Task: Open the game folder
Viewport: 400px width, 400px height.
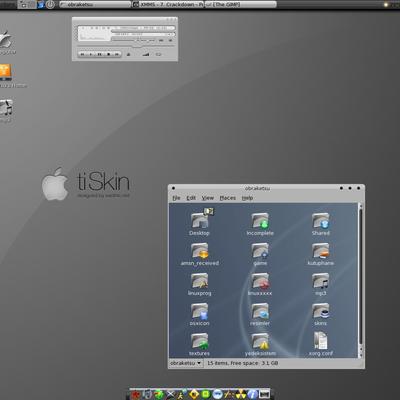Action: (x=260, y=254)
